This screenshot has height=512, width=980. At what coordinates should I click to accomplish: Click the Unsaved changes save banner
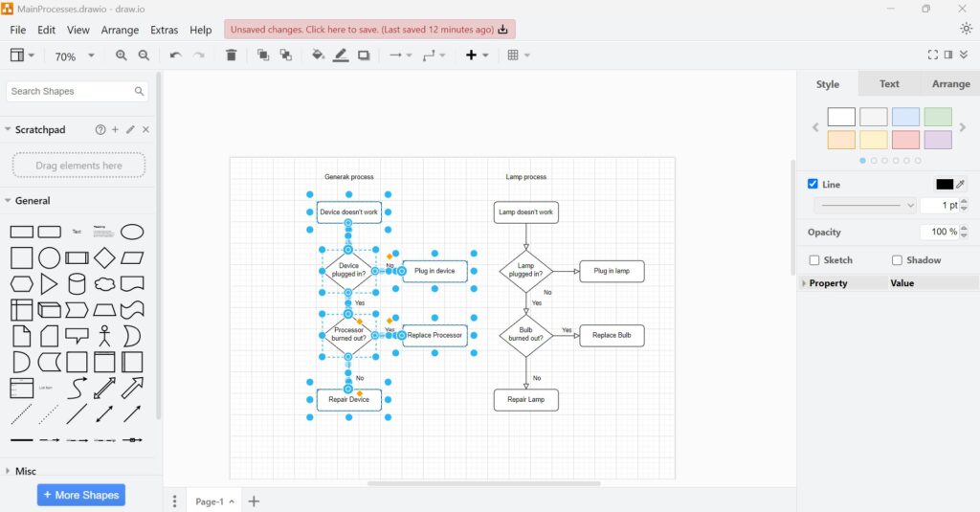coord(369,30)
